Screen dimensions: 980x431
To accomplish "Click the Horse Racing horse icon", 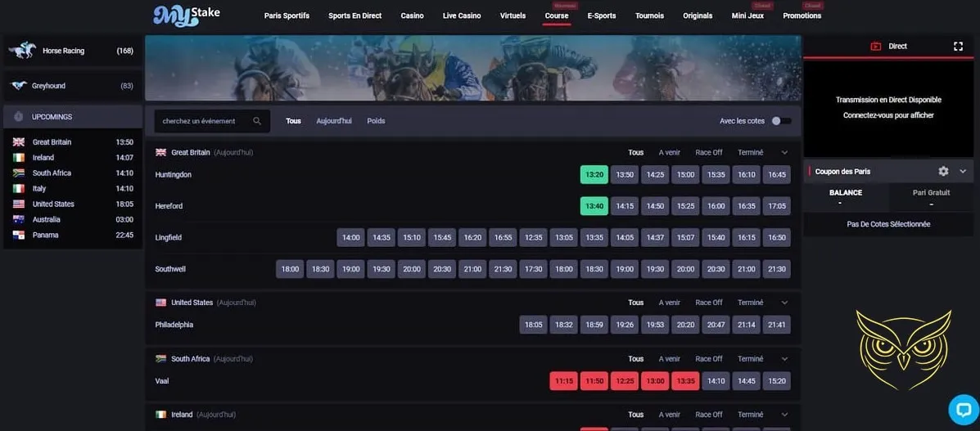I will (22, 51).
